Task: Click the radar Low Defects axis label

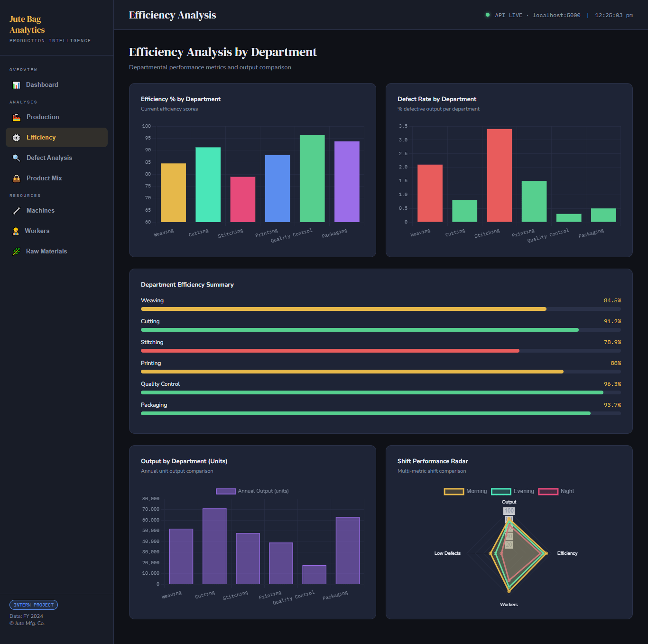Action: [447, 553]
